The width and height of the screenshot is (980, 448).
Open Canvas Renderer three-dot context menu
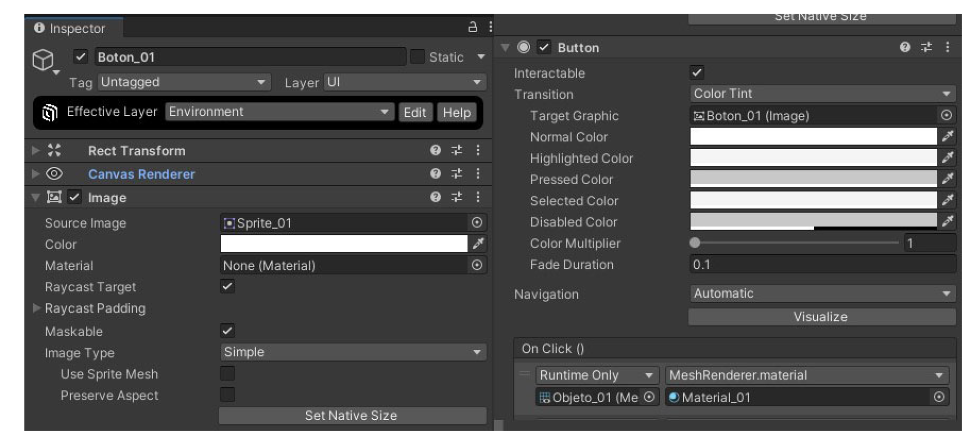point(478,174)
